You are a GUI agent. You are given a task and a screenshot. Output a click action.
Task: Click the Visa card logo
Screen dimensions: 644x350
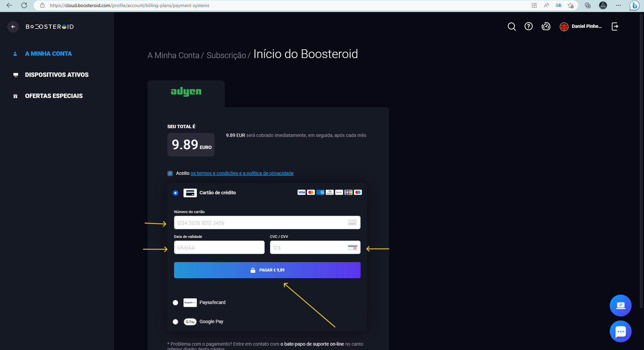[x=302, y=192]
